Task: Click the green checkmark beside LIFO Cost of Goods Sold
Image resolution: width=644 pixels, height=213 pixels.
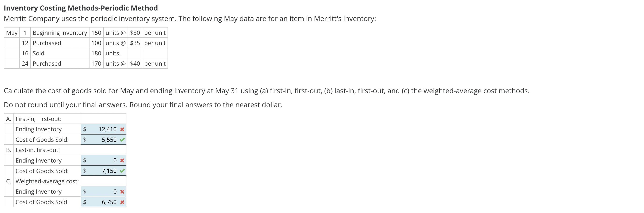Action: pos(122,171)
